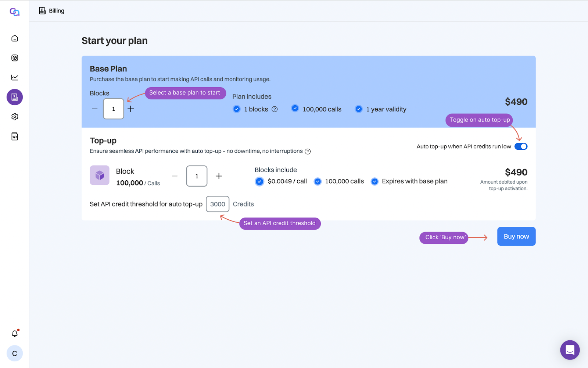
Task: Open the notifications bell
Action: coord(15,333)
